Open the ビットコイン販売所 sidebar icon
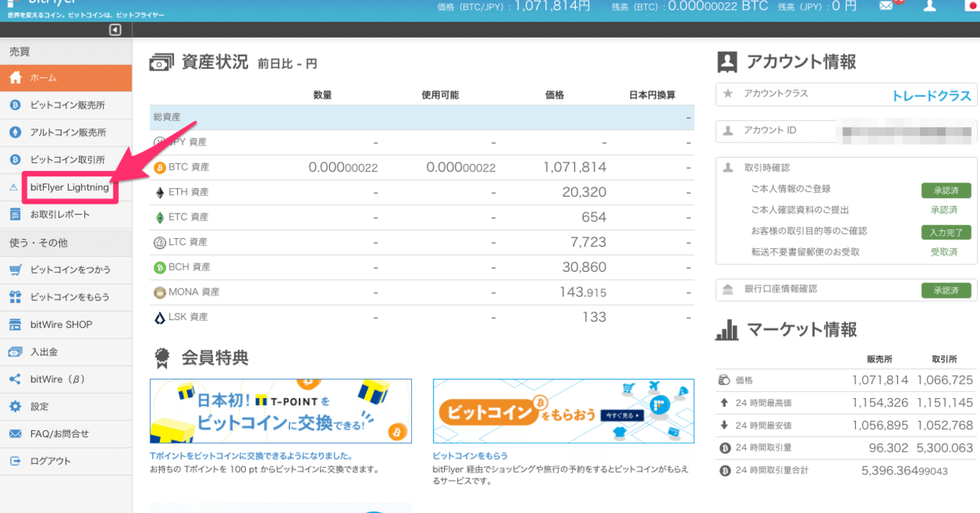 (15, 105)
